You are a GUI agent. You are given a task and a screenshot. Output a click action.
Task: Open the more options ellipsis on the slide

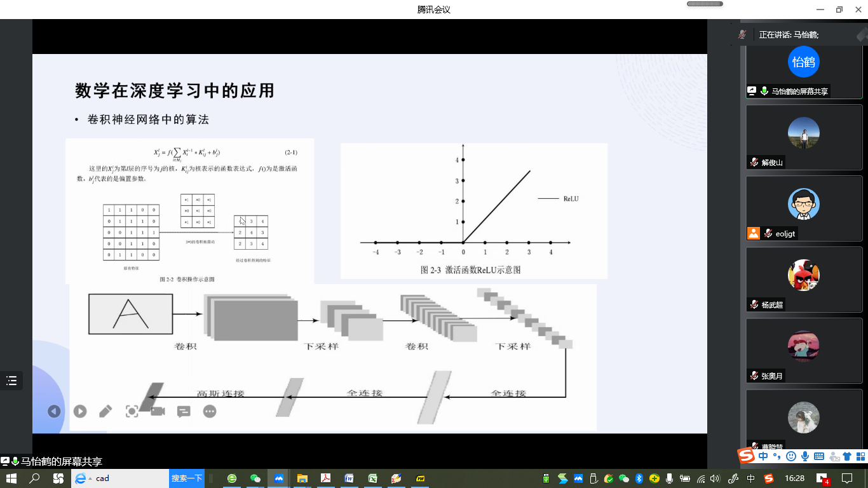pos(210,412)
